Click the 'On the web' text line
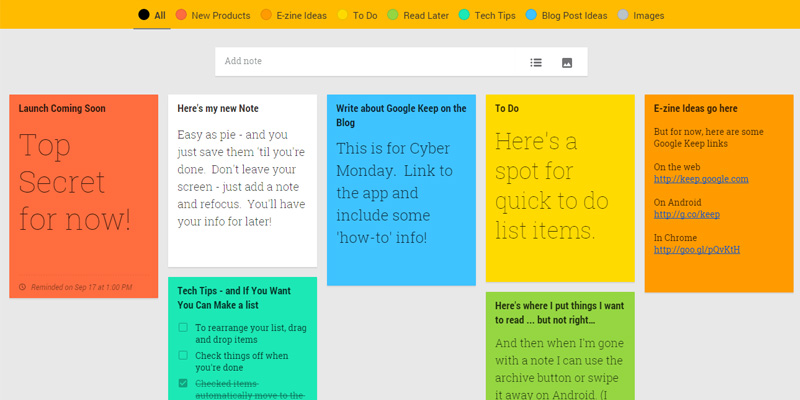 (x=677, y=167)
